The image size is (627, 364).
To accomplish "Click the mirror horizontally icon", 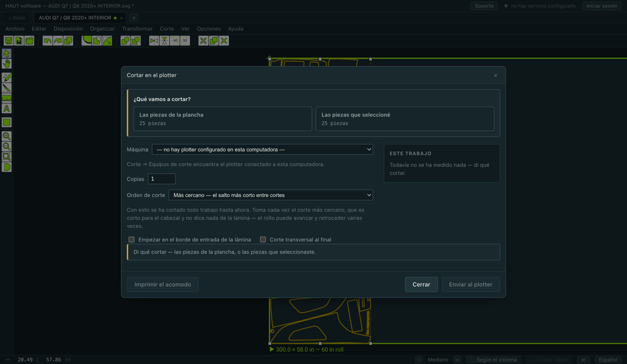I will [x=154, y=41].
